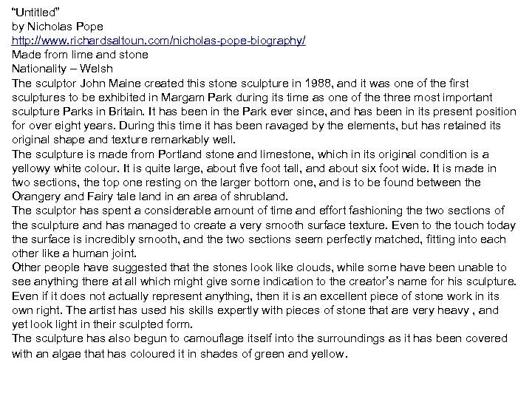532x399 pixels.
Task: Click the "Untitled" title text
Action: coord(37,12)
